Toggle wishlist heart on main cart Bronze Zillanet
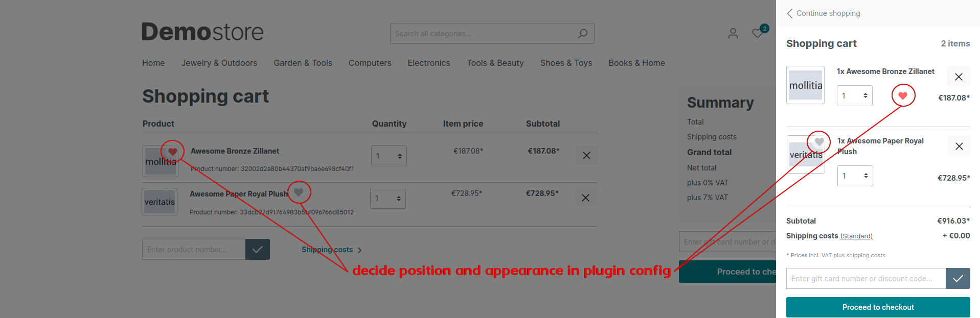The height and width of the screenshot is (318, 980). (x=173, y=152)
